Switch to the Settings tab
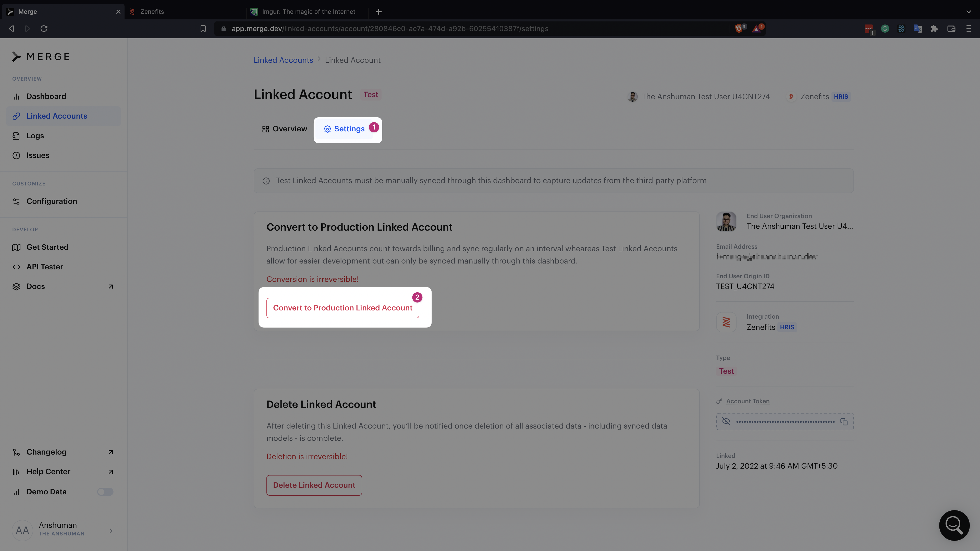This screenshot has width=980, height=551. tap(344, 129)
